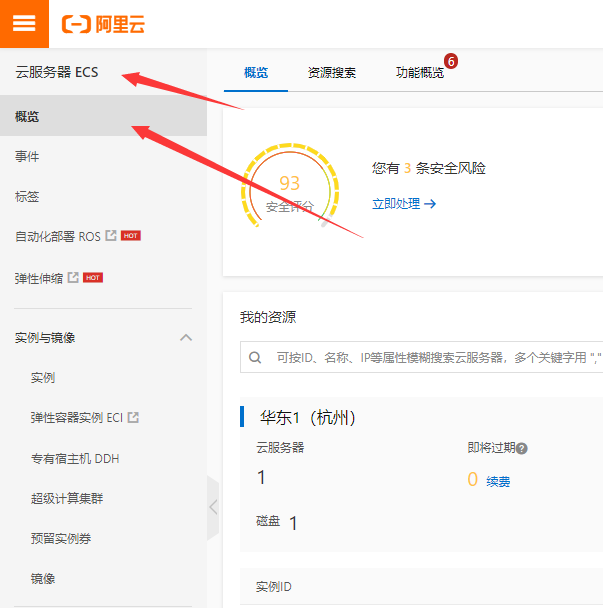Open 镜像 in the sidebar
603x608 pixels.
[x=43, y=579]
